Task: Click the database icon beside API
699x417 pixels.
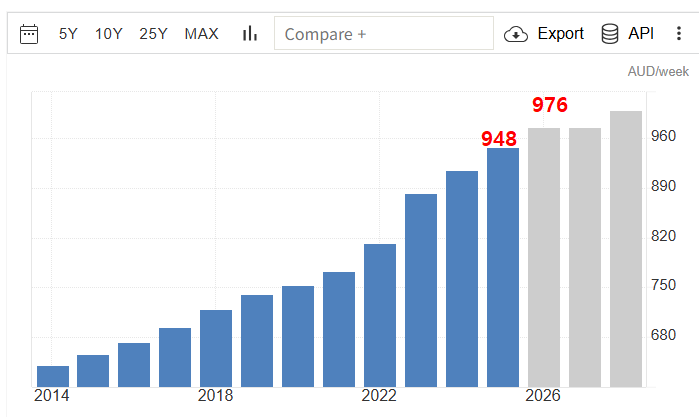Action: (609, 34)
